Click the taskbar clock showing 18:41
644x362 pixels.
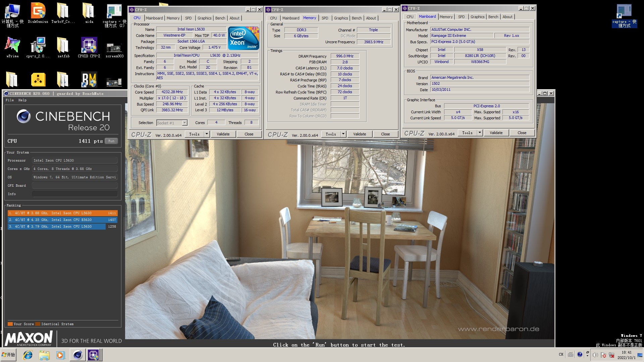pos(627,355)
